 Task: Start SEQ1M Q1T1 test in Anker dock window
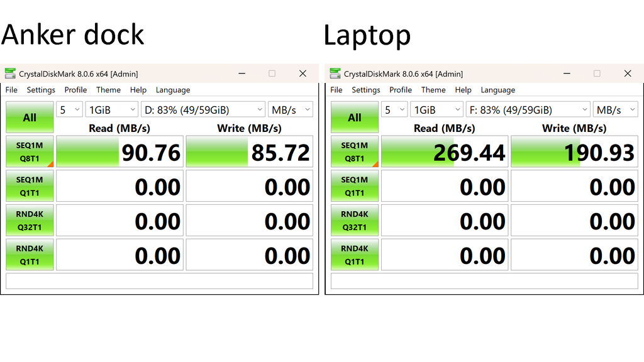[30, 186]
